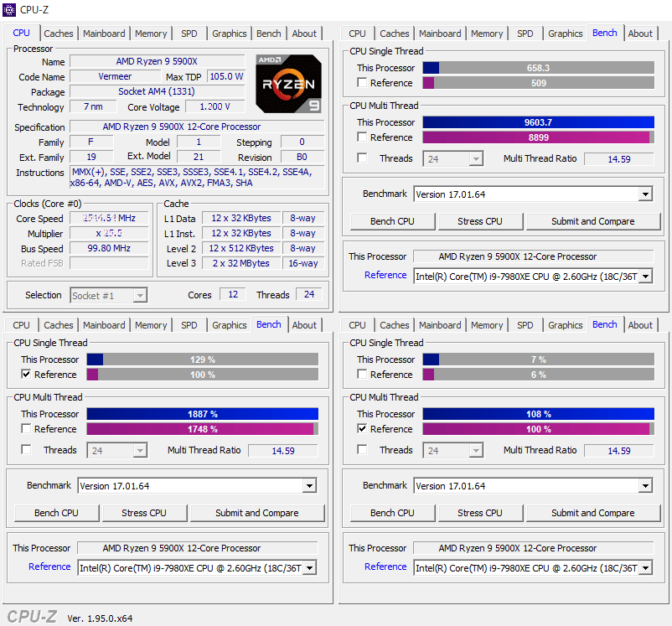This screenshot has width=672, height=626.
Task: Click the CPU-Z title bar application icon
Action: pyautogui.click(x=9, y=9)
